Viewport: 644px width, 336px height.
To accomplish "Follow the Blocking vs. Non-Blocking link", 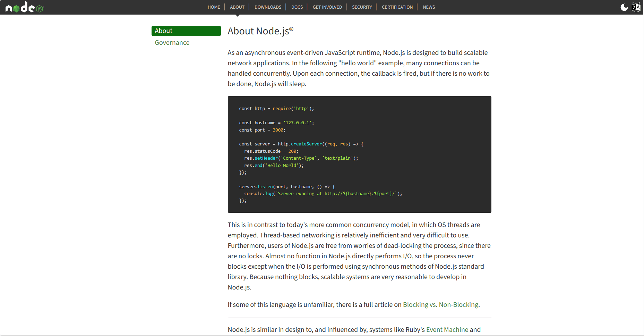I will coord(440,304).
